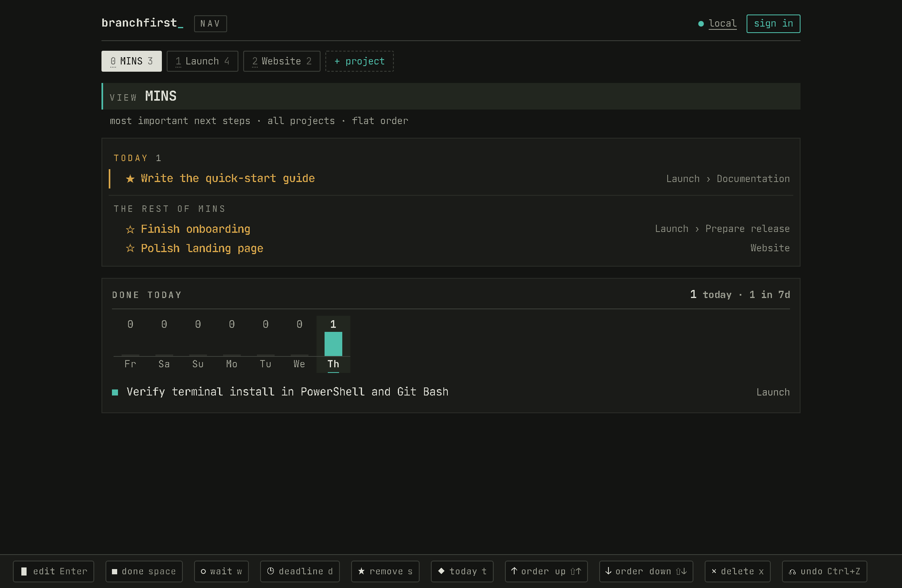Select the We day column
902x588 pixels.
pyautogui.click(x=300, y=344)
